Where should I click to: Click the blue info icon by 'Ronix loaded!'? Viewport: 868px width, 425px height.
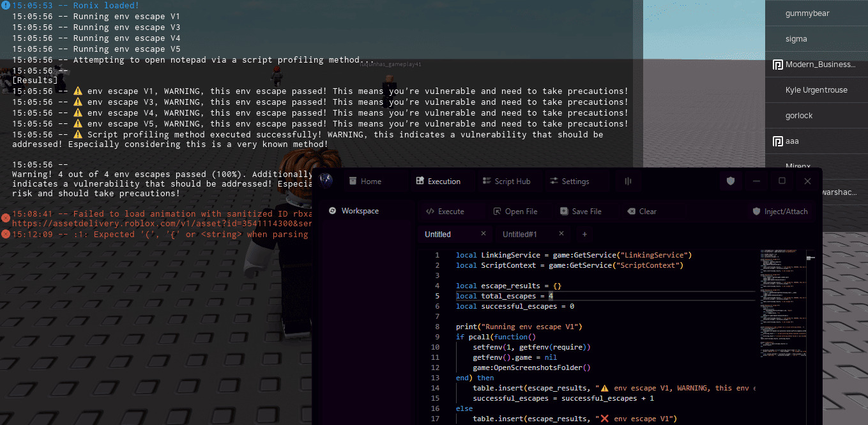[x=6, y=5]
